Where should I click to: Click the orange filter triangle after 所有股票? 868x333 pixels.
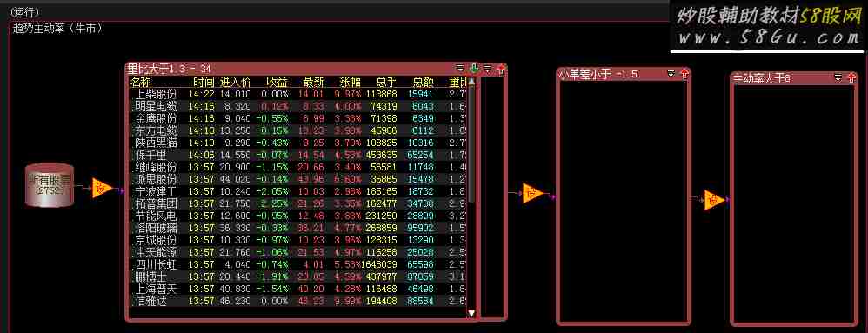point(102,188)
